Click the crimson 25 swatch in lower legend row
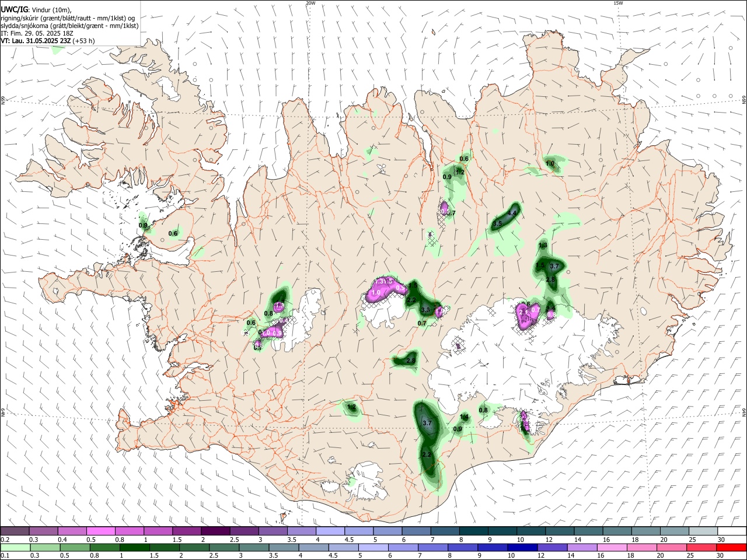The image size is (747, 560). point(700,547)
